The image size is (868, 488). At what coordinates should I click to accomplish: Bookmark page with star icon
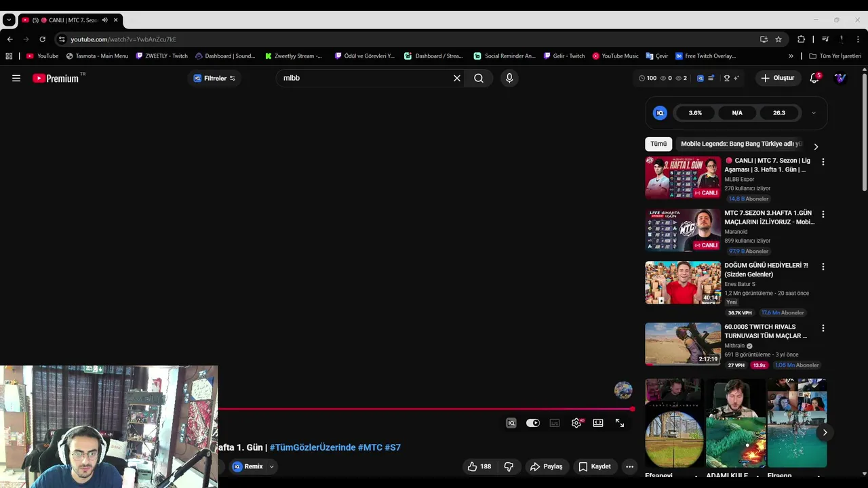click(x=778, y=39)
